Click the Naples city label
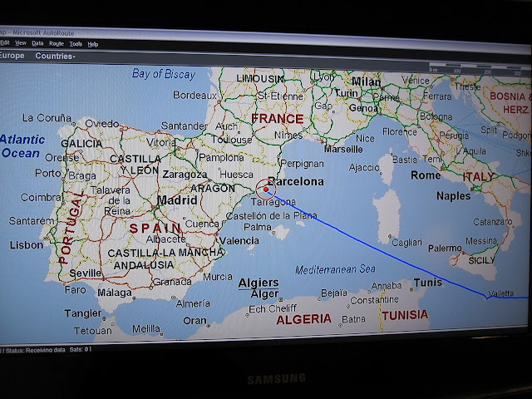Image resolution: width=532 pixels, height=399 pixels. coord(454,196)
